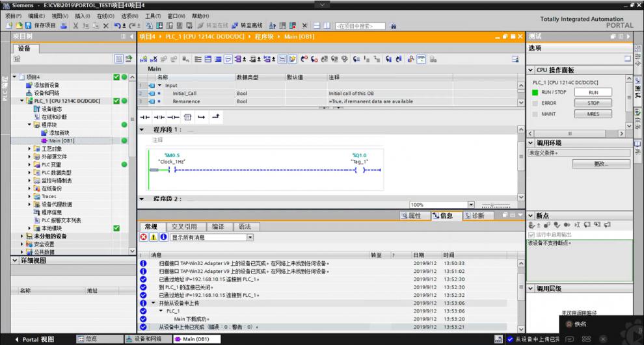The height and width of the screenshot is (345, 644).
Task: Expand the 工艺对象 folder
Action: 29,149
